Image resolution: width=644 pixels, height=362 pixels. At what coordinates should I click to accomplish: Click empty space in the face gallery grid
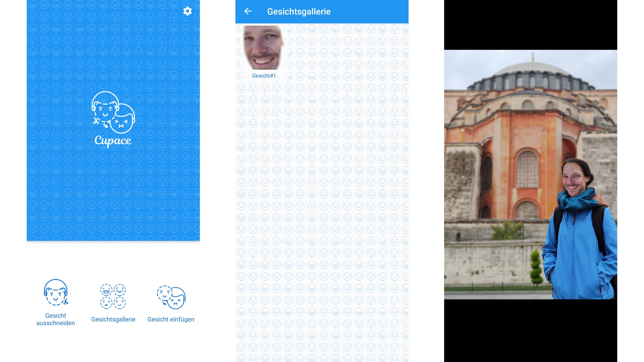(x=322, y=200)
